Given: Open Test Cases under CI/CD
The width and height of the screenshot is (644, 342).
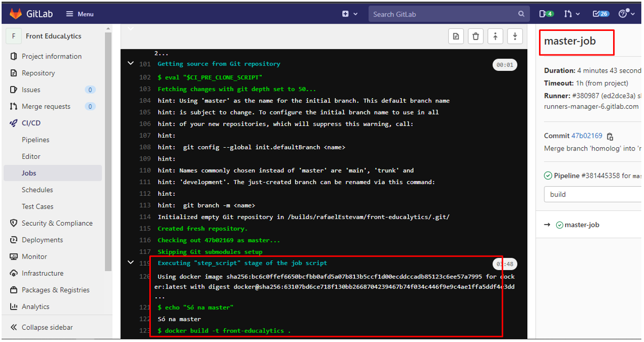Looking at the screenshot, I should pyautogui.click(x=37, y=206).
